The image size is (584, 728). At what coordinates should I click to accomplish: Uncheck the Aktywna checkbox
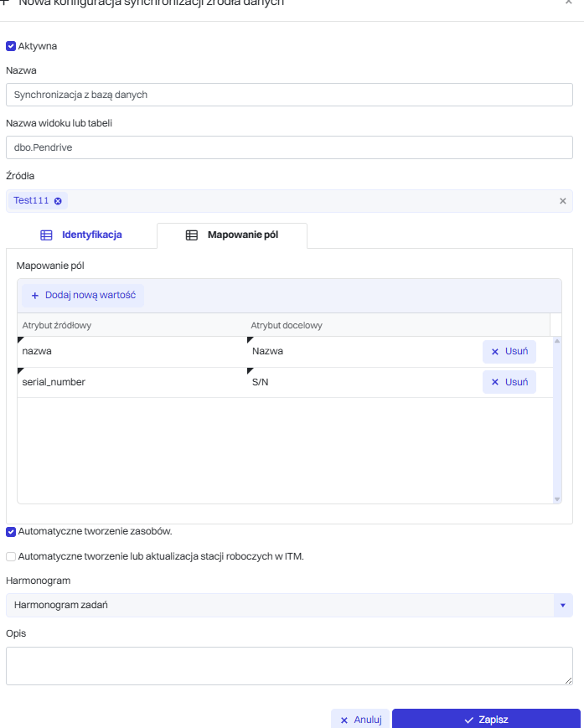pyautogui.click(x=11, y=46)
